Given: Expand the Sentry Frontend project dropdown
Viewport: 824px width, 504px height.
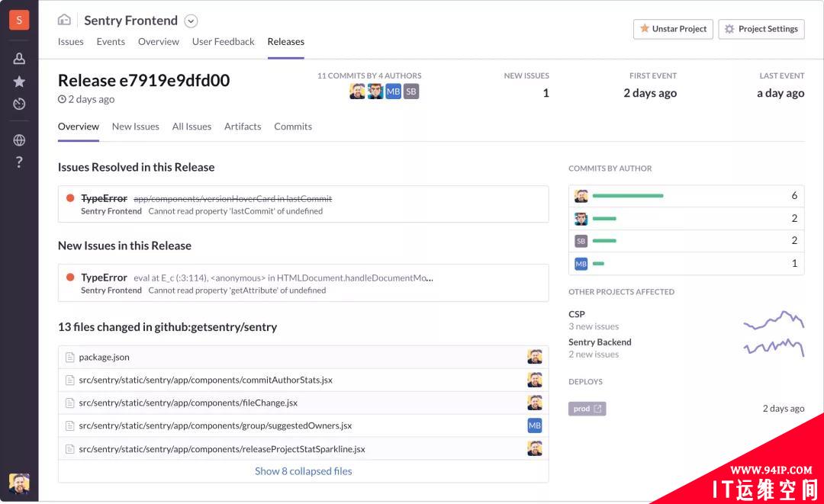Looking at the screenshot, I should pos(191,21).
